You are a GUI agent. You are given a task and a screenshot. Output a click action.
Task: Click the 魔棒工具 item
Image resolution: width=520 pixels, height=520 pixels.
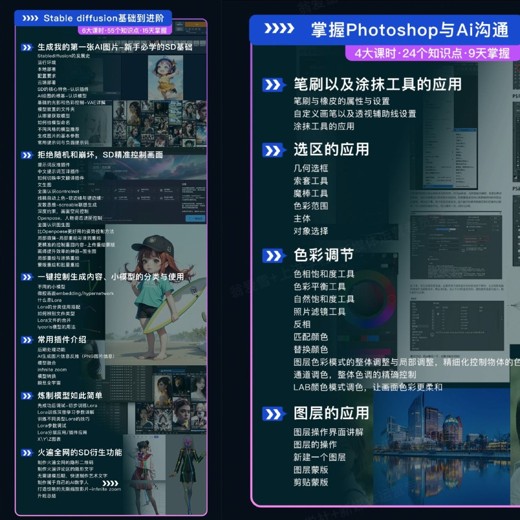tap(311, 194)
